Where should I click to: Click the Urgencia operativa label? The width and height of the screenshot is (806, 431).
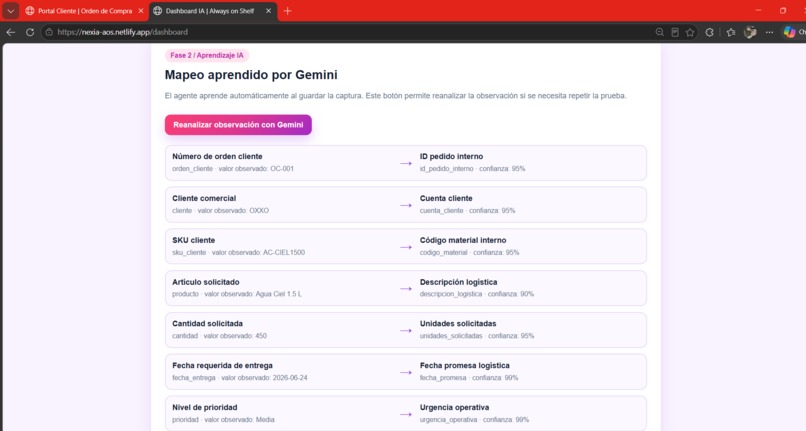click(454, 407)
